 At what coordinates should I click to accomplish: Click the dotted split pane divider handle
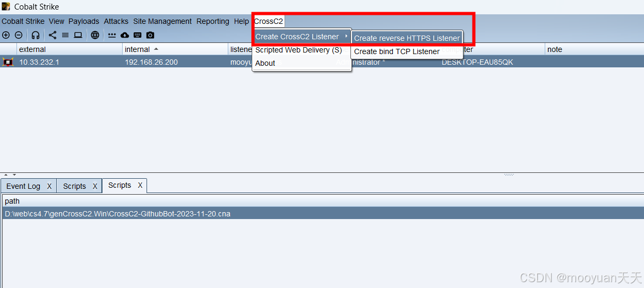(x=509, y=174)
